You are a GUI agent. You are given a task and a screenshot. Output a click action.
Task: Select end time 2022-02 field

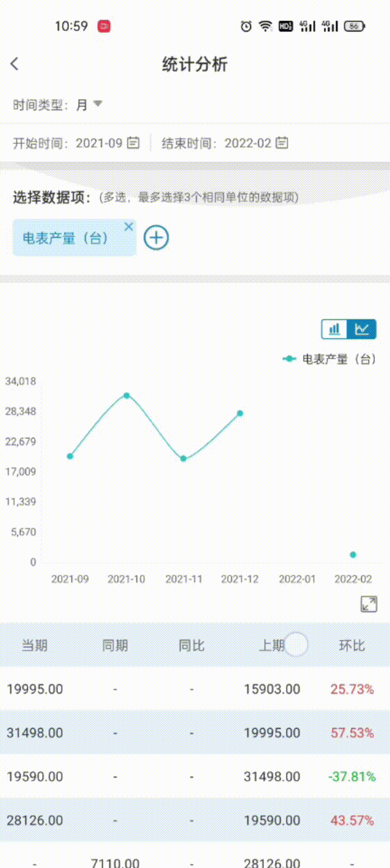point(247,143)
